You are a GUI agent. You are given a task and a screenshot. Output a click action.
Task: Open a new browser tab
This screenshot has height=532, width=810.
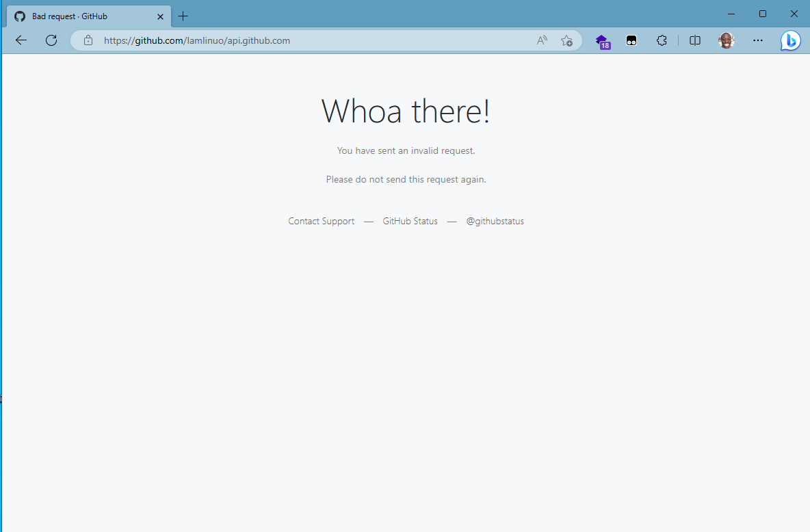tap(182, 16)
